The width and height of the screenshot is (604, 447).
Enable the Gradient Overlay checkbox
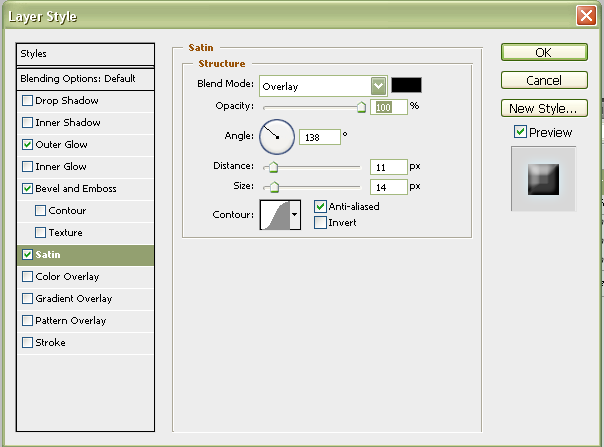27,299
